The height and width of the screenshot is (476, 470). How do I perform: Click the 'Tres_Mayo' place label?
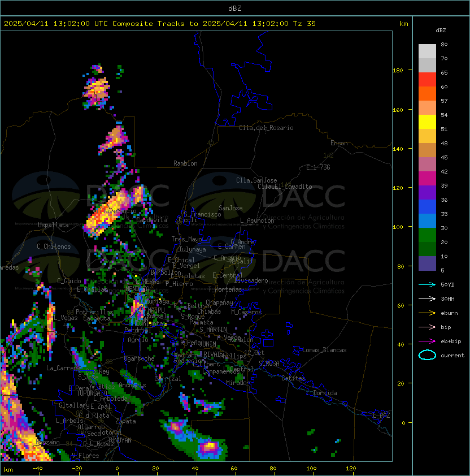point(186,239)
